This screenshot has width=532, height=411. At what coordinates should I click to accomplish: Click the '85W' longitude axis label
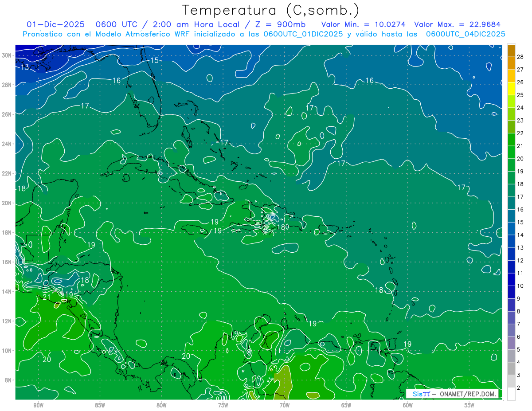pos(100,405)
